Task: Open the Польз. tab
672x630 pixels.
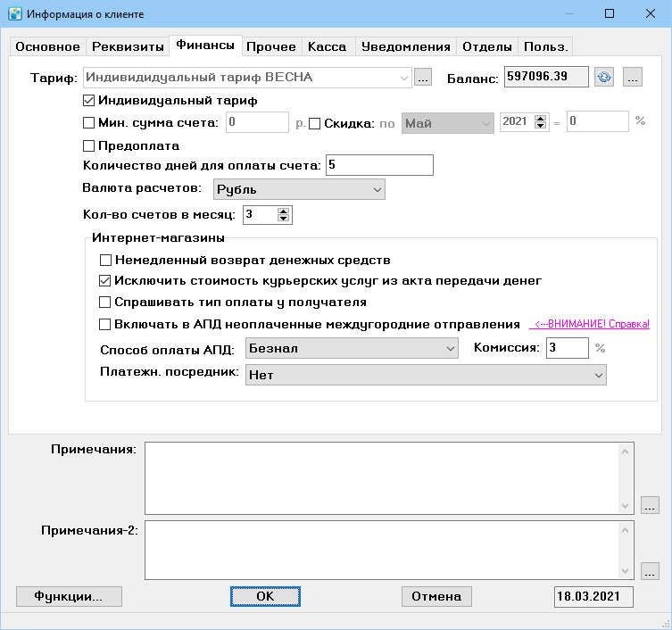Action: point(545,46)
